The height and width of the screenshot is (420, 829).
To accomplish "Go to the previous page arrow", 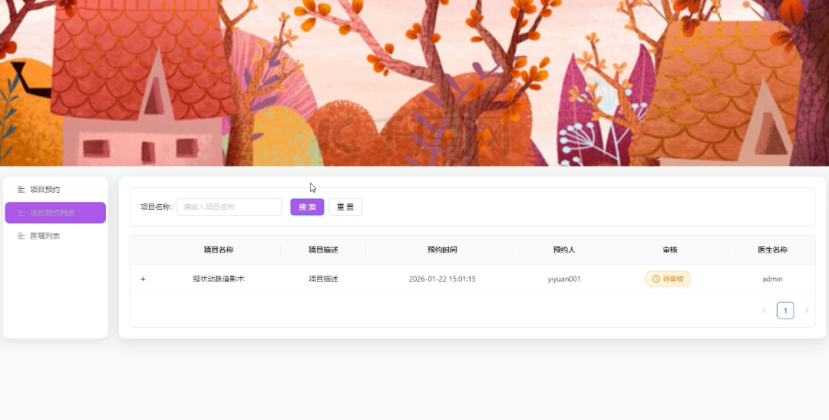I will tap(764, 311).
